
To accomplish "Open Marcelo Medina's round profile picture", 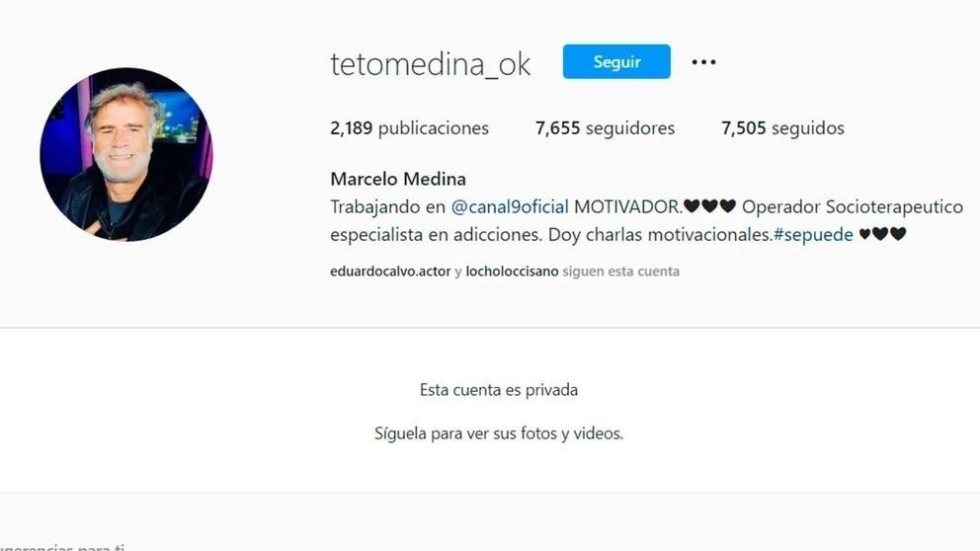I will point(126,154).
